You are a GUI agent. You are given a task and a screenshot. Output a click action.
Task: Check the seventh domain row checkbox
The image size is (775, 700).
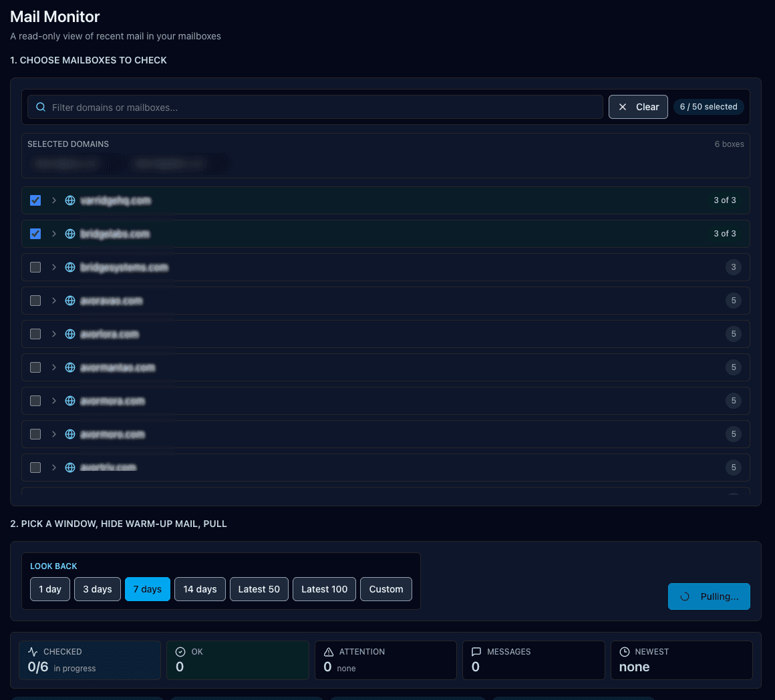[35, 401]
